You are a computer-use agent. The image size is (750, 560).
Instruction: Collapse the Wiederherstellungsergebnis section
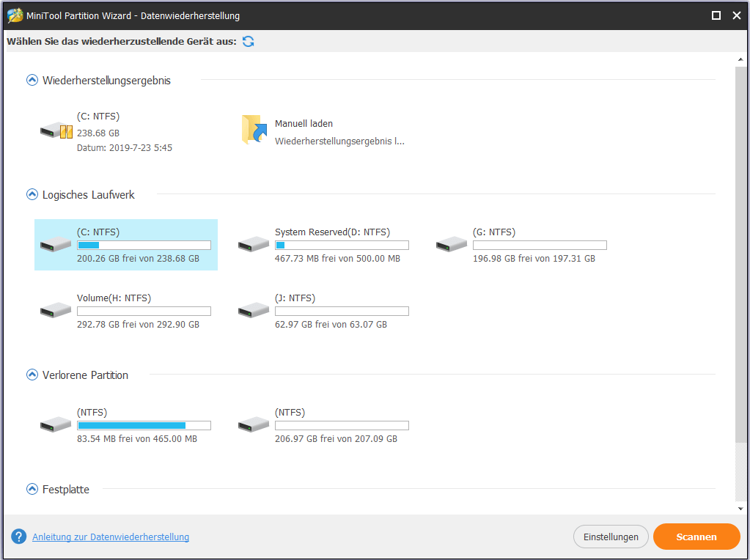32,81
